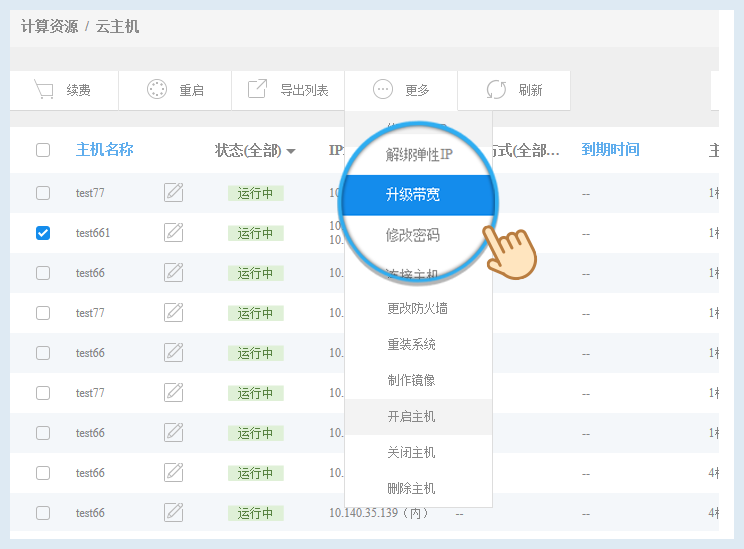Viewport: 744px width, 549px height.
Task: Go to 计算资源 in breadcrumb
Action: click(x=49, y=27)
